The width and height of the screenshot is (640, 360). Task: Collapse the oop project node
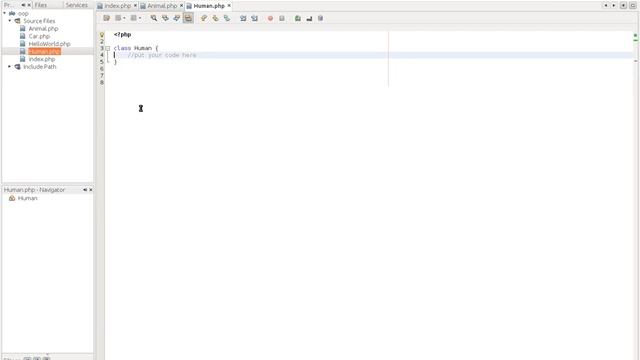[x=4, y=13]
